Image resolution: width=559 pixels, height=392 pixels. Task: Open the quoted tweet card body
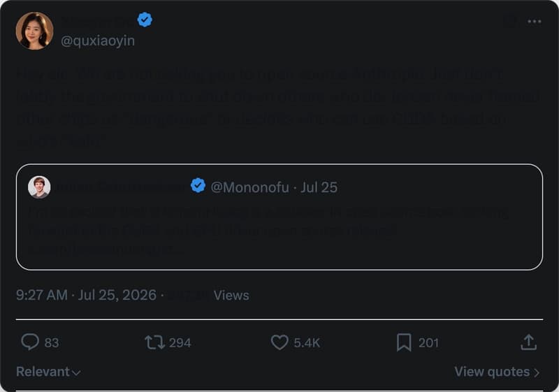pyautogui.click(x=279, y=217)
